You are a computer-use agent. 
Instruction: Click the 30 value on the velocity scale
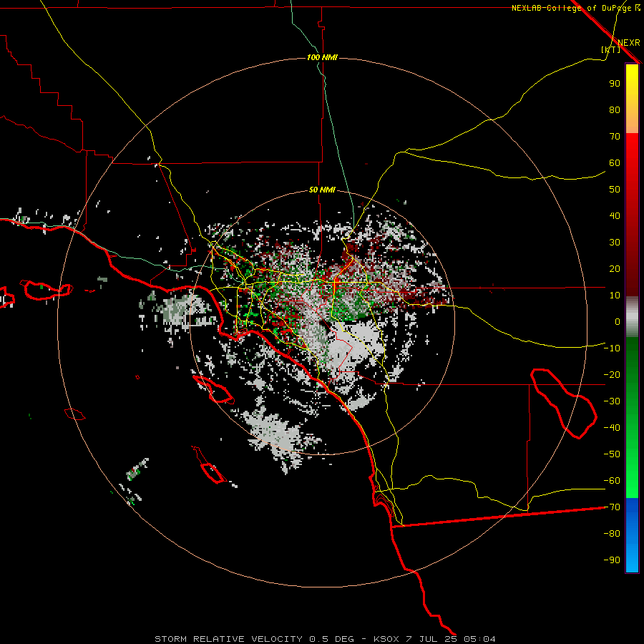tap(615, 243)
